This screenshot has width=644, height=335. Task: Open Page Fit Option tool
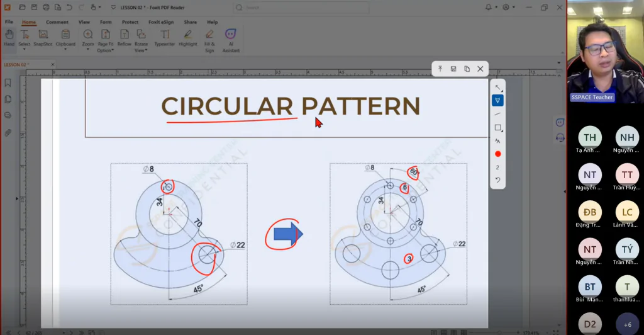[106, 40]
